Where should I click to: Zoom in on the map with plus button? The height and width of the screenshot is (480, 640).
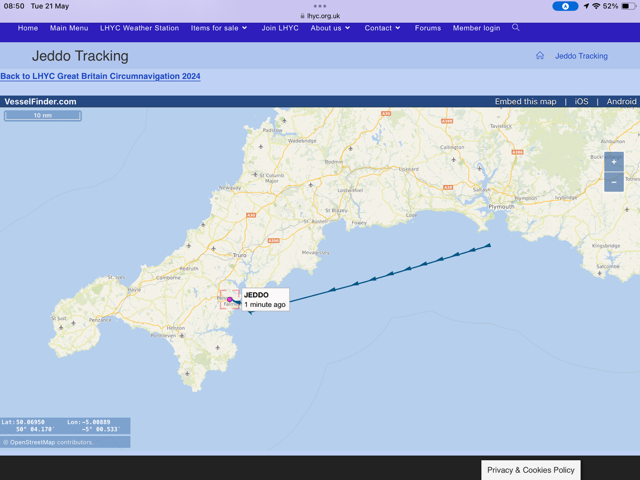tap(613, 161)
